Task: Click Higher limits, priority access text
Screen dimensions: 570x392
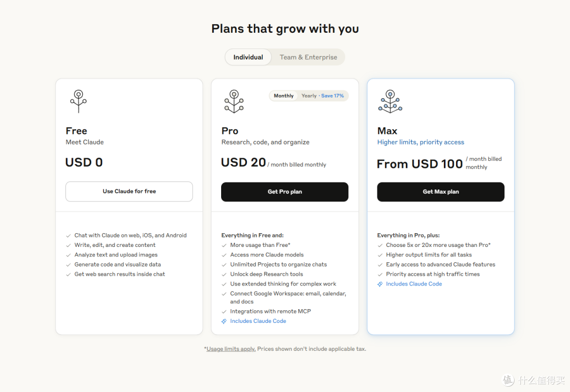Action: (x=421, y=142)
